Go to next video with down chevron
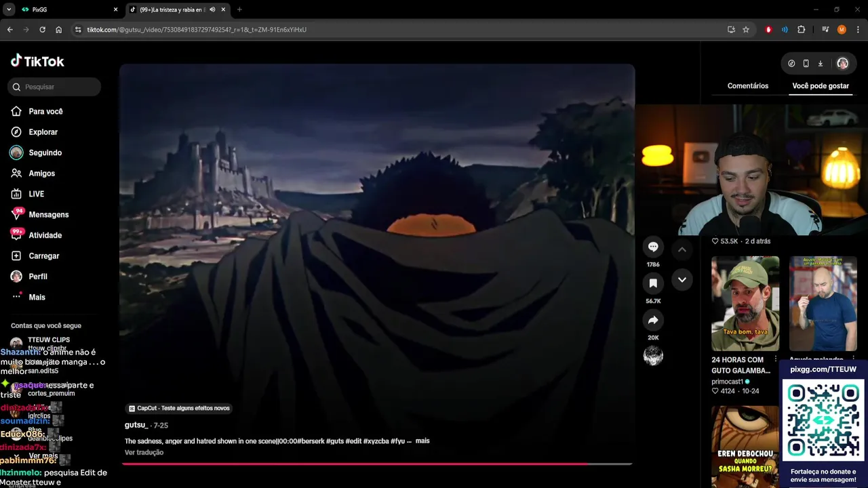 pos(682,279)
